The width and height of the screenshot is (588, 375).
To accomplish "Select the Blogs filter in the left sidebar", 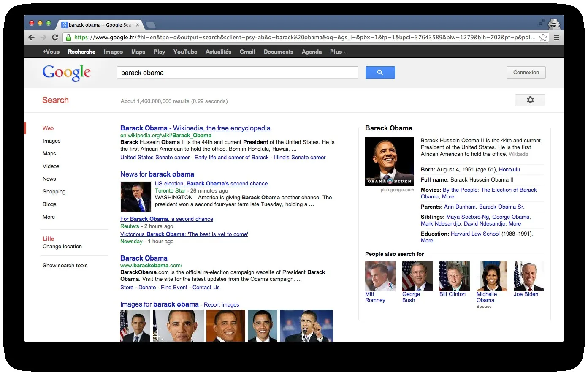I will 49,204.
